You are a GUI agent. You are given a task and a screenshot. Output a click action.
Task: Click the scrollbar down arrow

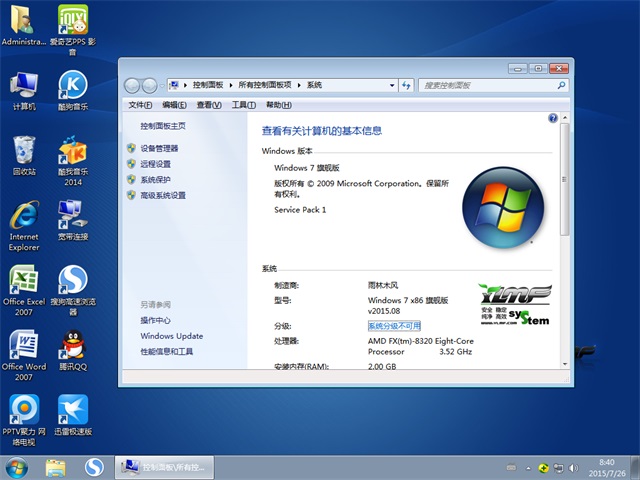click(565, 364)
